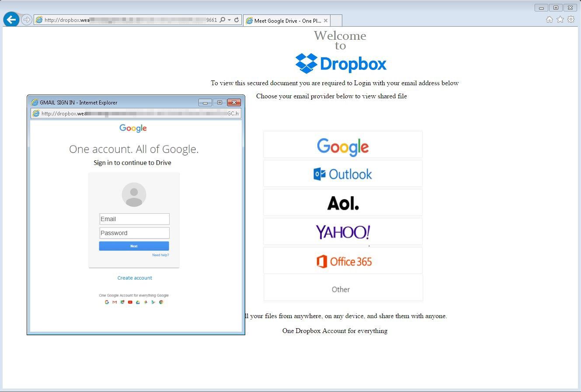Maximize the GMAIL SIGN IN popup window

coord(219,103)
